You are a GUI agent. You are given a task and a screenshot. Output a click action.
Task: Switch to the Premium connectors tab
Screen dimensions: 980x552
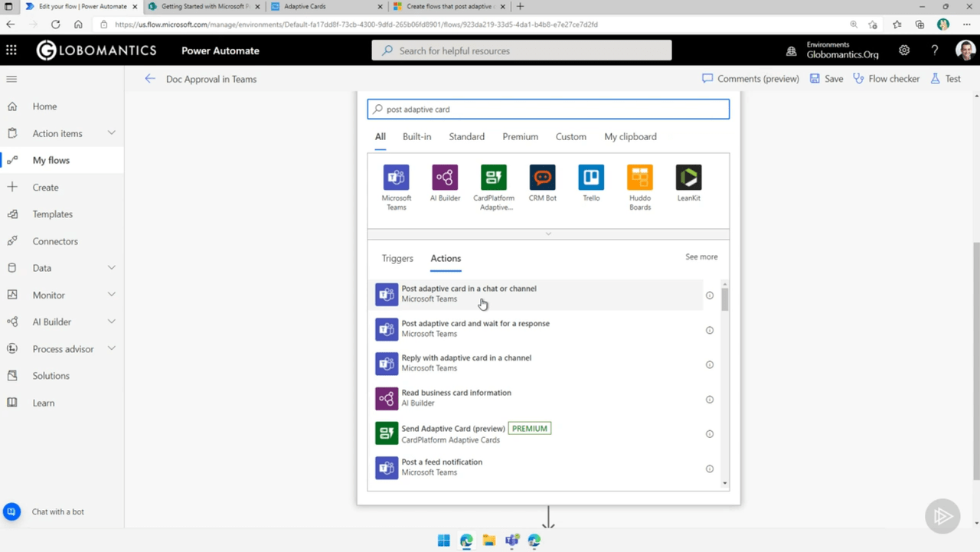coord(520,137)
